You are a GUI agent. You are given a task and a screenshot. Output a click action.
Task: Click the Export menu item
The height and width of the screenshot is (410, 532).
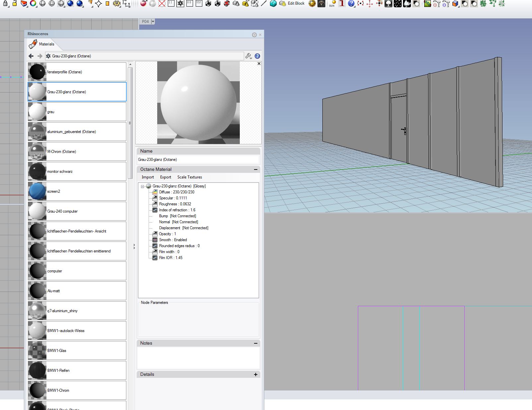click(166, 177)
